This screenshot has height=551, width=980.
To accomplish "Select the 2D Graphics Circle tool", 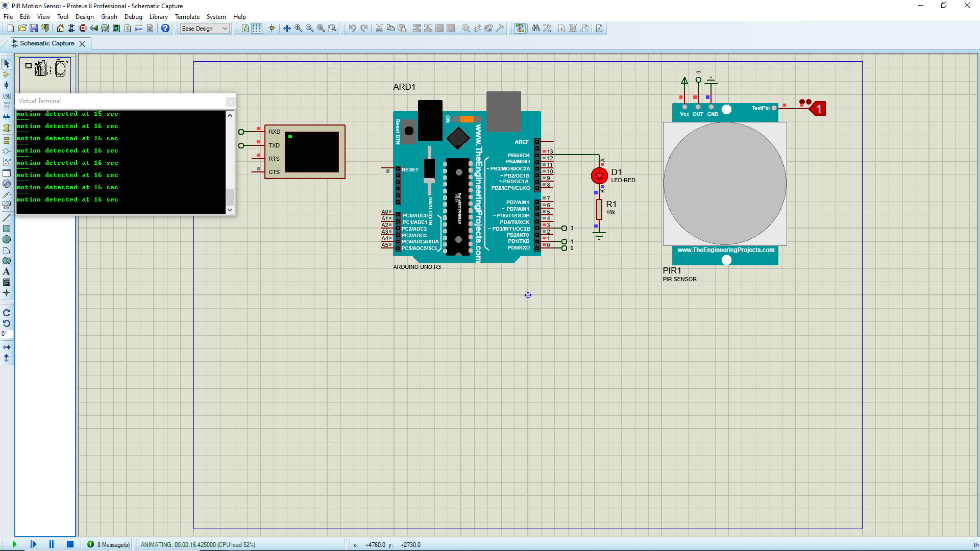I will click(x=7, y=239).
